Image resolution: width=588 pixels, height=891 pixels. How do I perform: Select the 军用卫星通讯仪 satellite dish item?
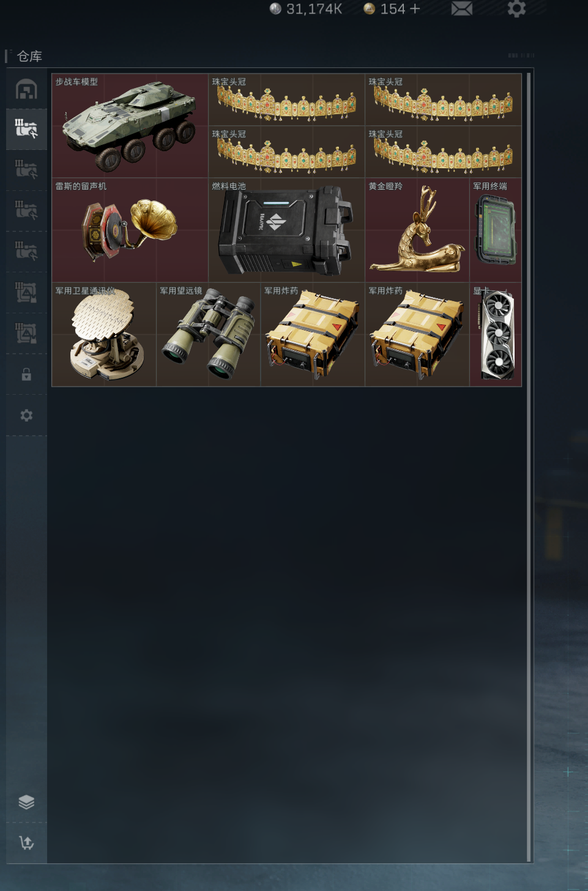coord(104,335)
